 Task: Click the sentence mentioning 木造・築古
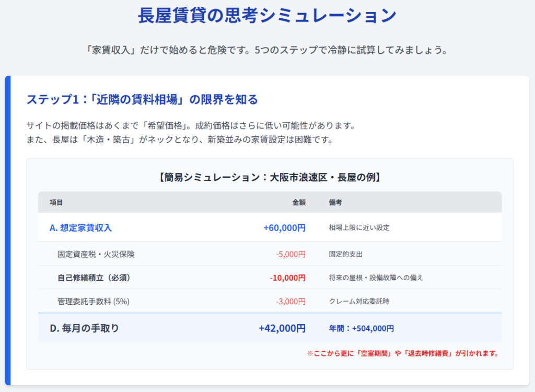point(179,140)
